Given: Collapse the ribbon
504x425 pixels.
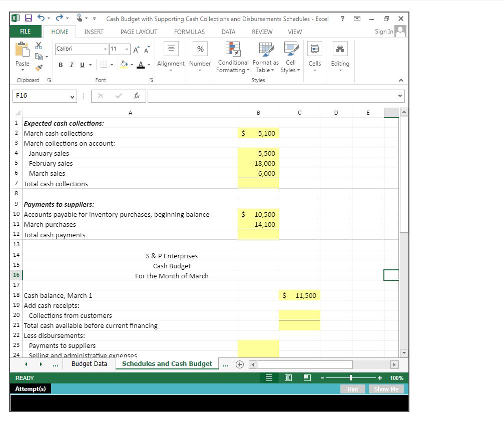Looking at the screenshot, I should 401,80.
